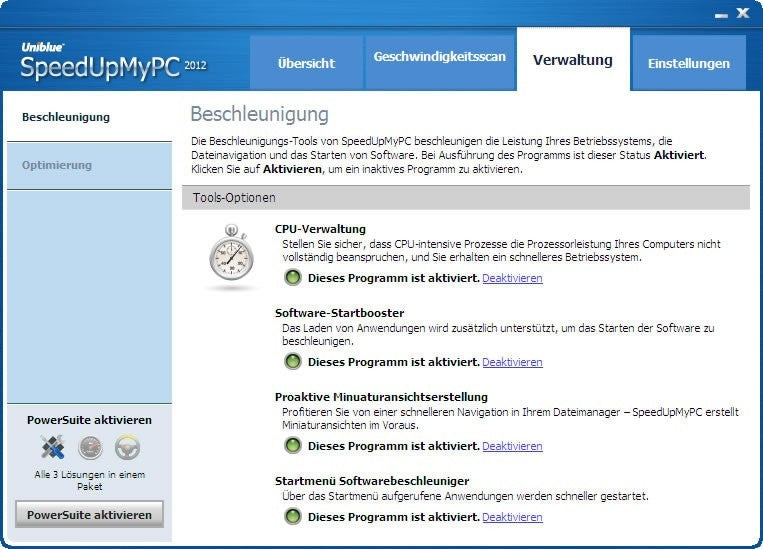Select Beschleunigung in the left sidebar
Image resolution: width=763 pixels, height=549 pixels.
(x=90, y=117)
